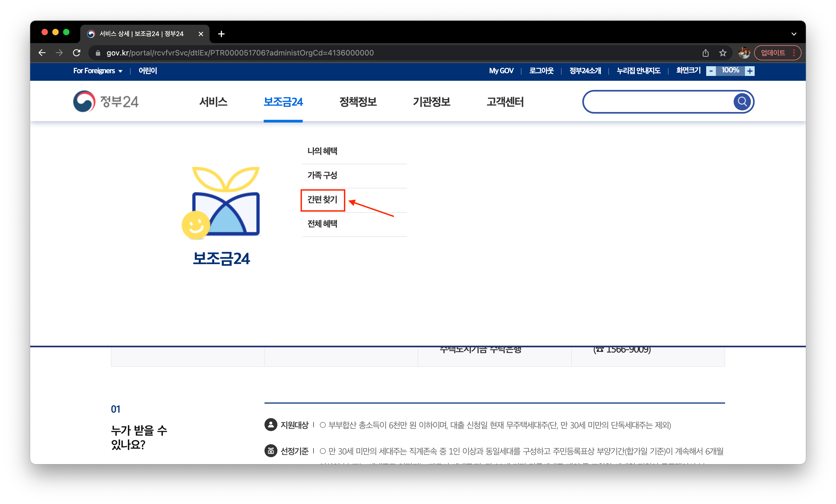The image size is (836, 504).
Task: Click the '누가 받을 수 있나요?' heading
Action: (139, 437)
